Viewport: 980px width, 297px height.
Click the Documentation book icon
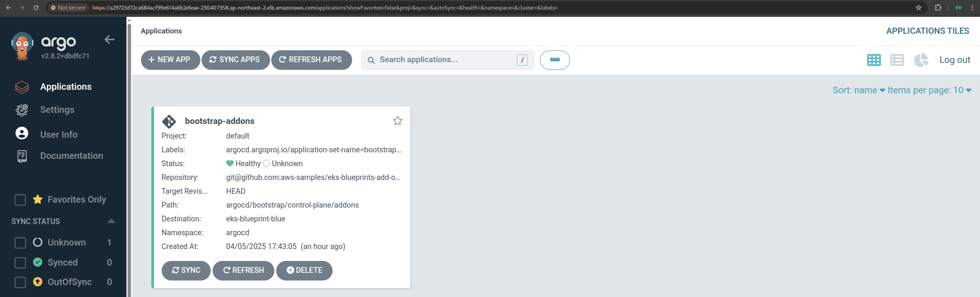[22, 156]
